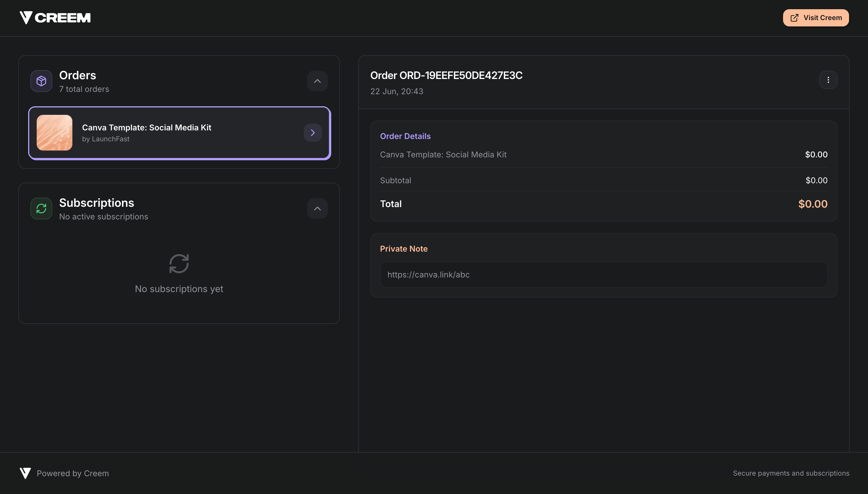
Task: Open the Visit Creem button
Action: click(x=816, y=18)
